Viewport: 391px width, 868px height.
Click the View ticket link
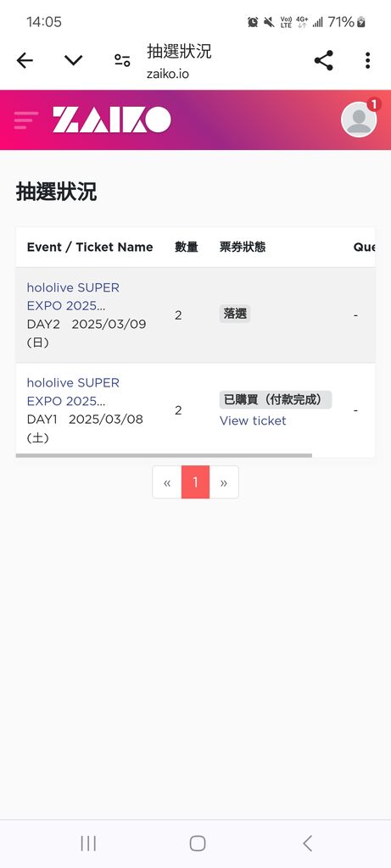253,420
